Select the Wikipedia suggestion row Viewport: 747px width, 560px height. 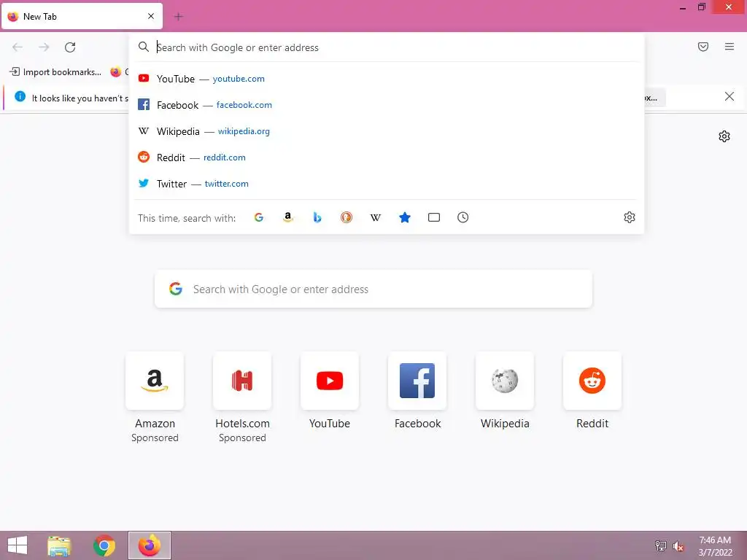tap(387, 131)
